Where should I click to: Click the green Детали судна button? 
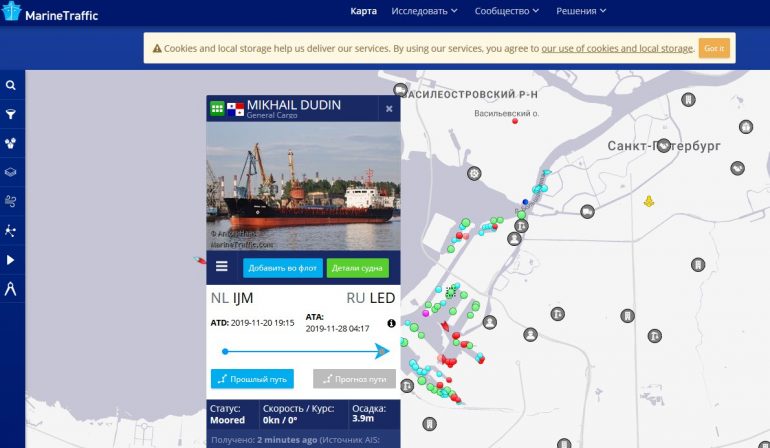click(358, 268)
